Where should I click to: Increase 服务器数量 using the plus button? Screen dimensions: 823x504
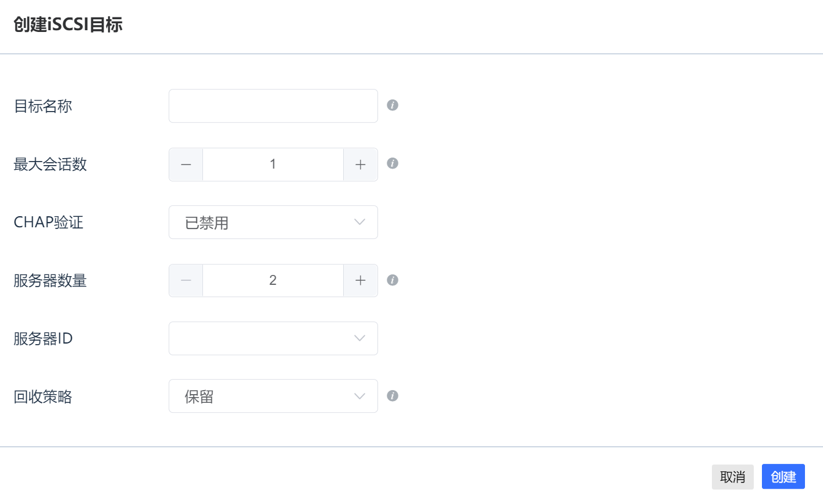[x=361, y=281]
